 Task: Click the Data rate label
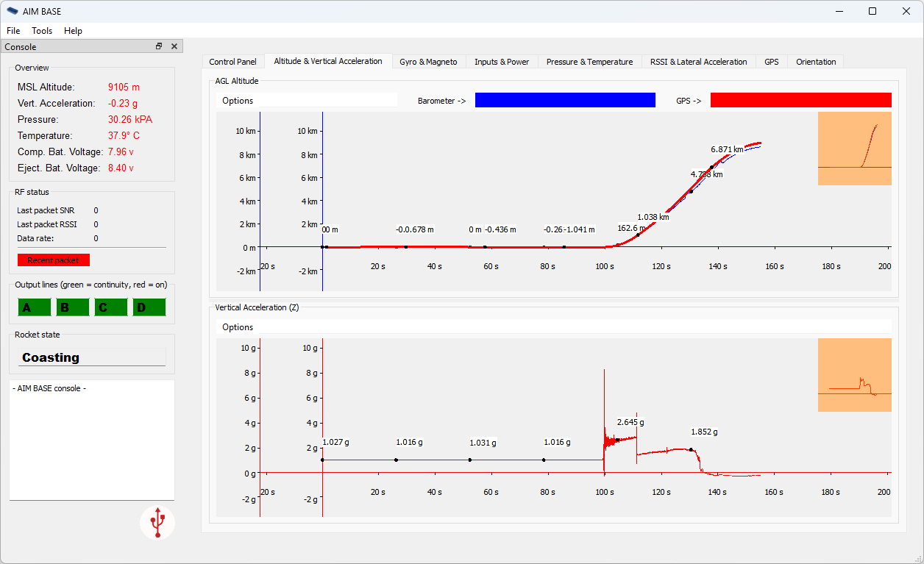click(34, 238)
